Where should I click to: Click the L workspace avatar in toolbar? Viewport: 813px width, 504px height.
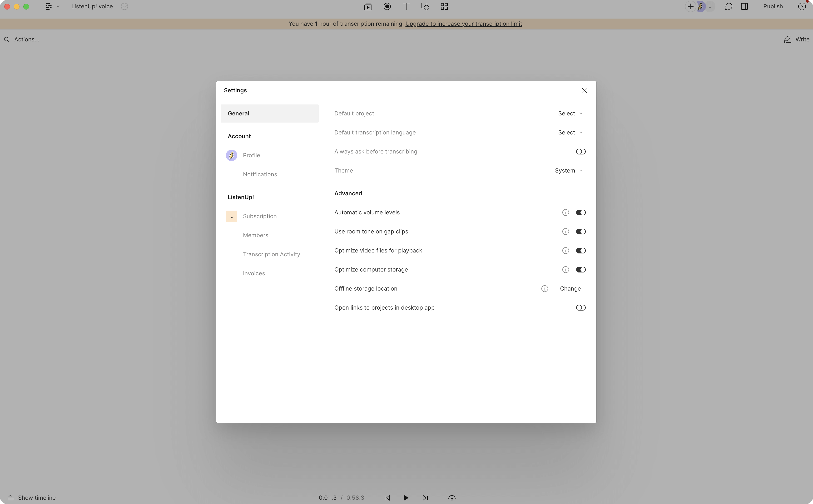710,6
